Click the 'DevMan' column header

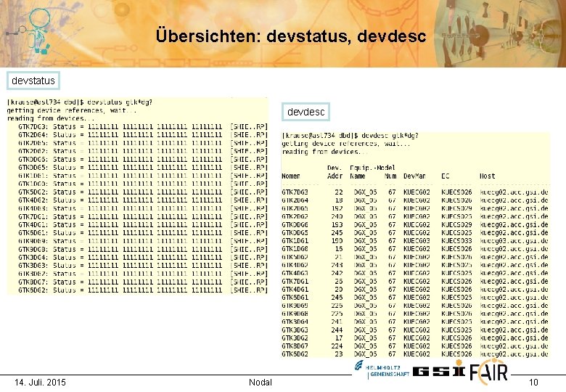[x=414, y=176]
